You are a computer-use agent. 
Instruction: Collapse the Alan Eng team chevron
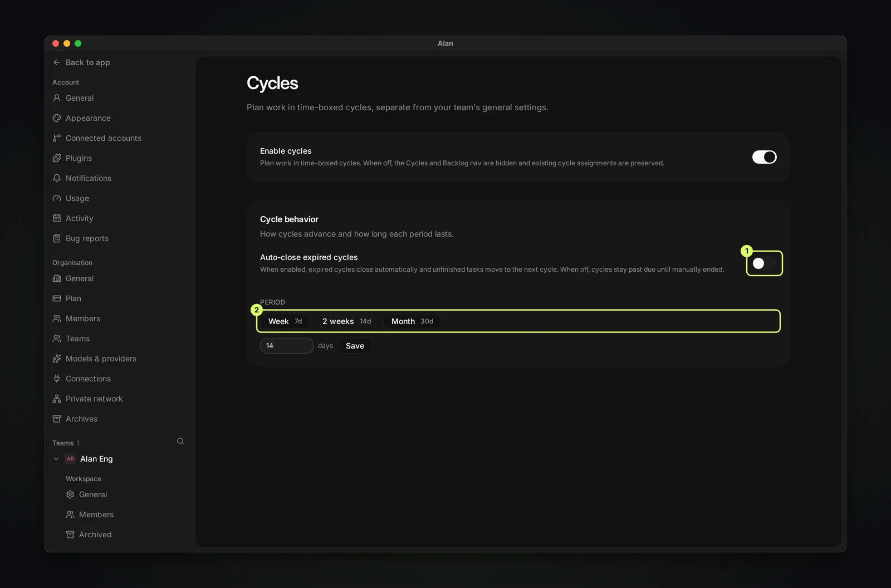(x=56, y=459)
